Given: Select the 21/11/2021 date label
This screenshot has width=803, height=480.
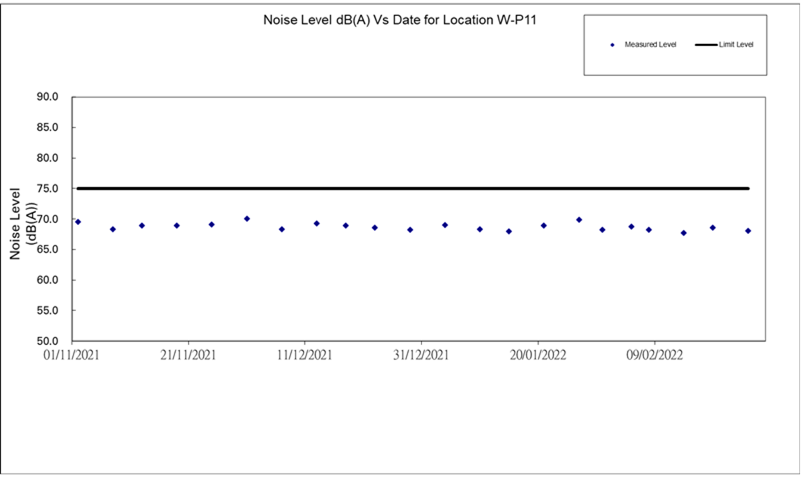Looking at the screenshot, I should point(188,355).
